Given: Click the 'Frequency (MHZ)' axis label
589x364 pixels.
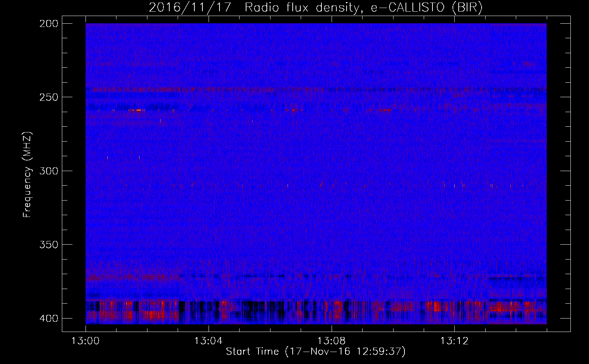Looking at the screenshot, I should [27, 175].
